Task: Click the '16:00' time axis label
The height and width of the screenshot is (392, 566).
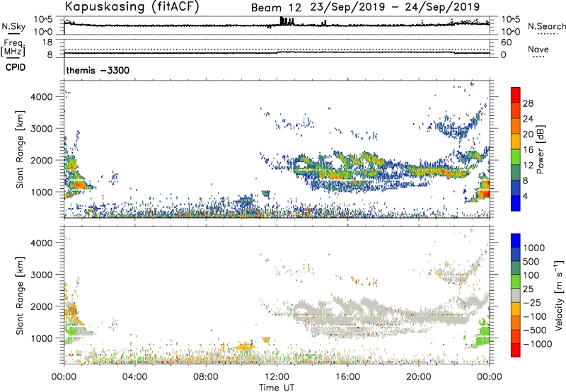Action: point(347,377)
